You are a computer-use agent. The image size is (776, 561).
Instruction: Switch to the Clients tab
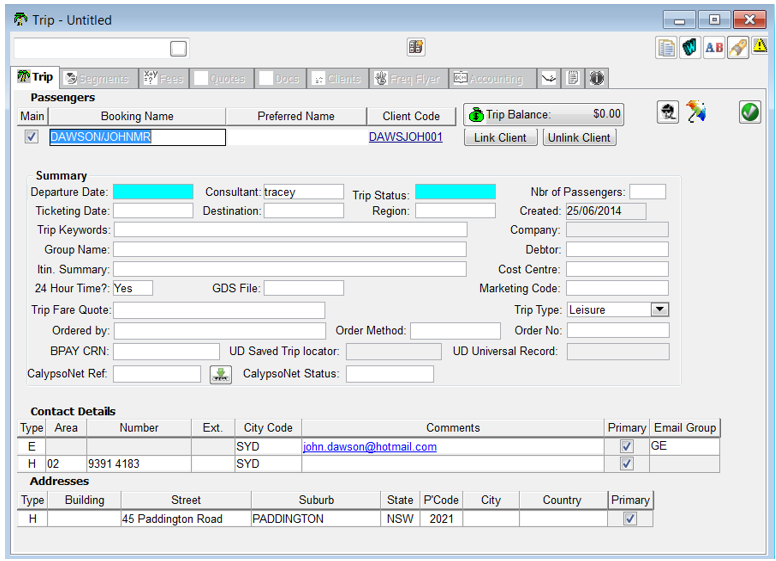point(338,78)
